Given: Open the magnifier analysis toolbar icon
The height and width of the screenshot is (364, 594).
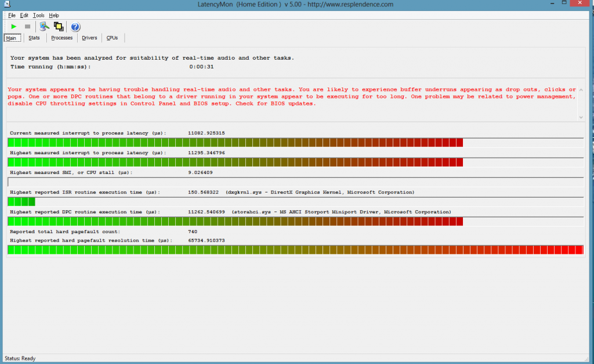Looking at the screenshot, I should click(x=44, y=27).
